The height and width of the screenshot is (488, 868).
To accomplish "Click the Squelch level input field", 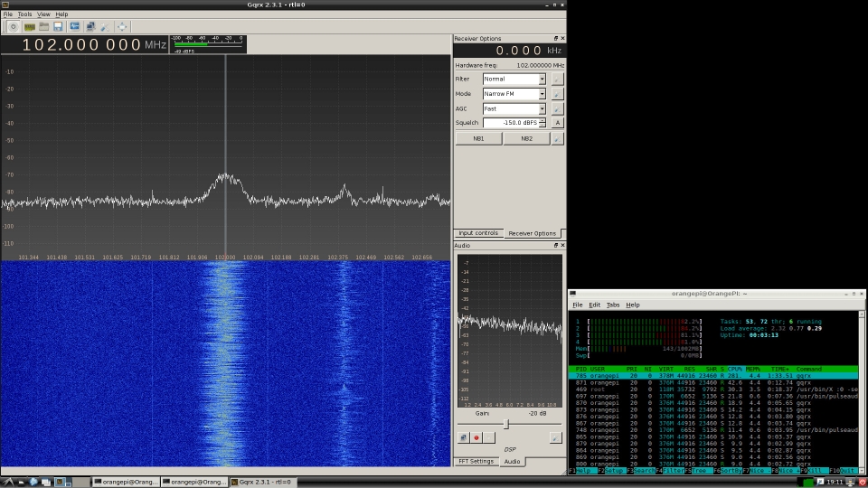I will click(x=510, y=123).
